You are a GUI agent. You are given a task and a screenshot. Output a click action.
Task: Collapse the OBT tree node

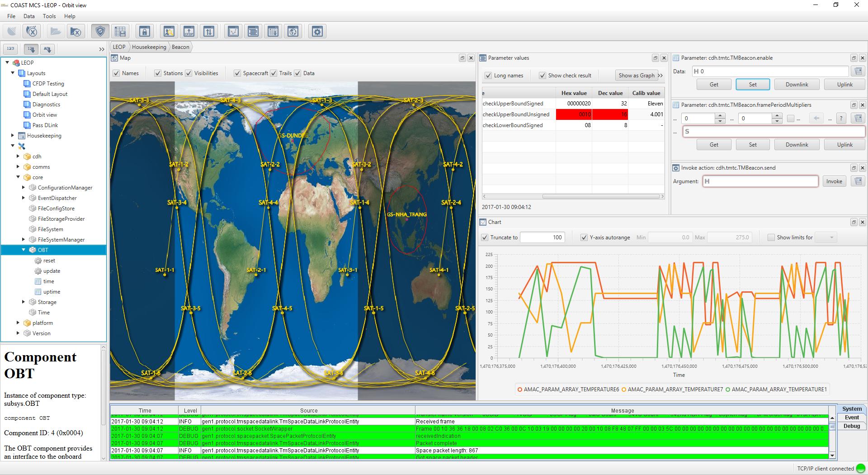point(24,250)
